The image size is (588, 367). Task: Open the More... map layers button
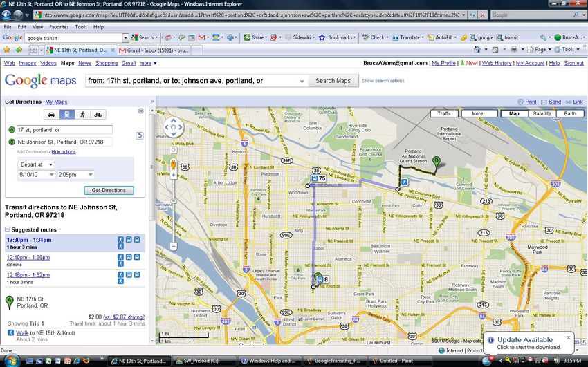click(479, 113)
